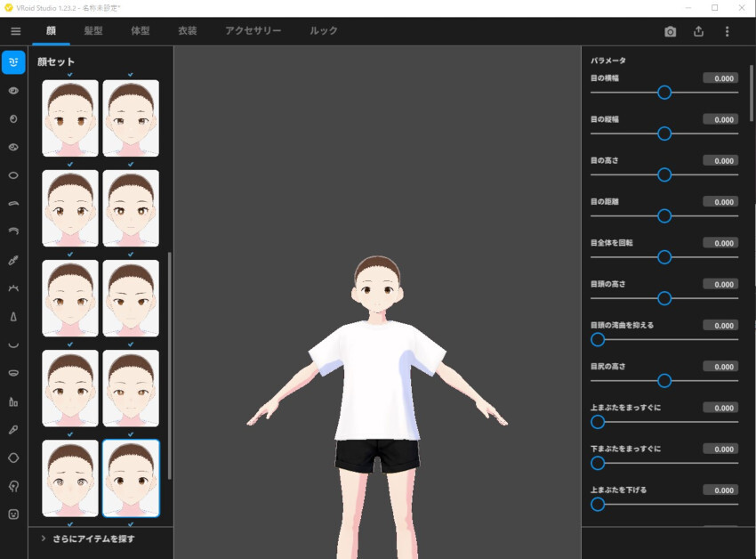The image size is (756, 559).
Task: Select the first eye icon in the sidebar
Action: [x=13, y=91]
